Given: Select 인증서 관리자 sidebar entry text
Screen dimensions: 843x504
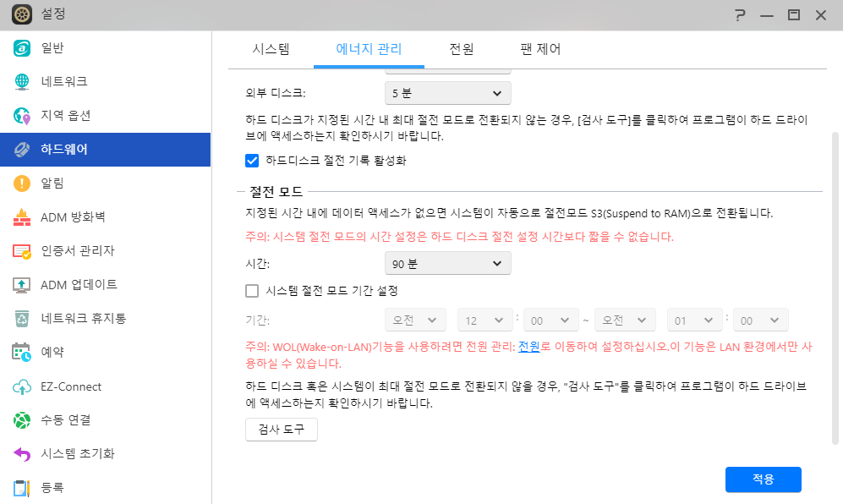Looking at the screenshot, I should pyautogui.click(x=78, y=250).
